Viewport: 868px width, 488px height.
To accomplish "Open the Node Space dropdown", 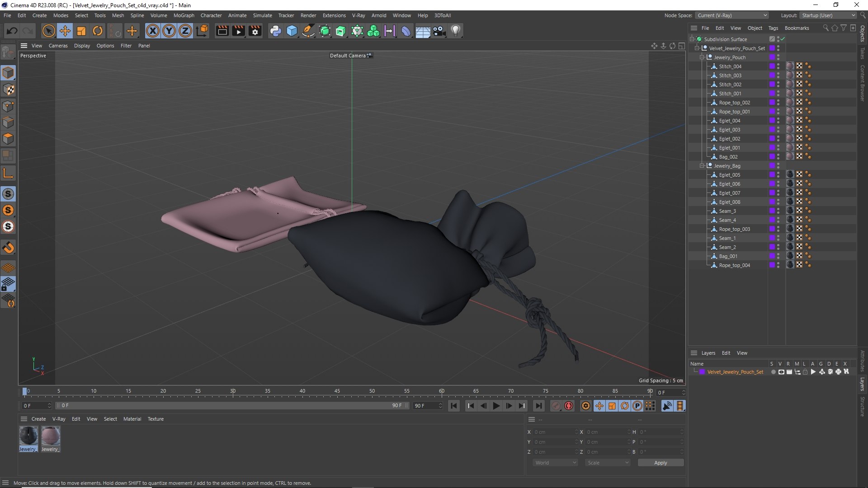I will click(x=731, y=15).
